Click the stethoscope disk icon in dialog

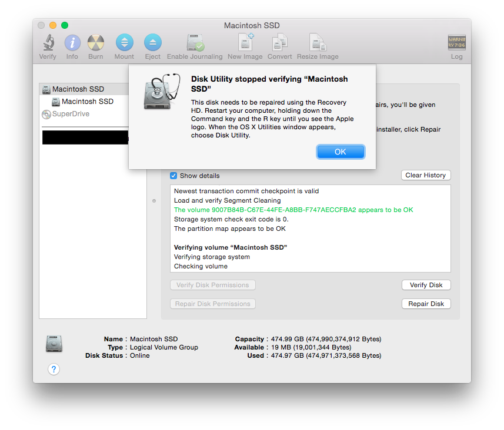click(x=162, y=92)
